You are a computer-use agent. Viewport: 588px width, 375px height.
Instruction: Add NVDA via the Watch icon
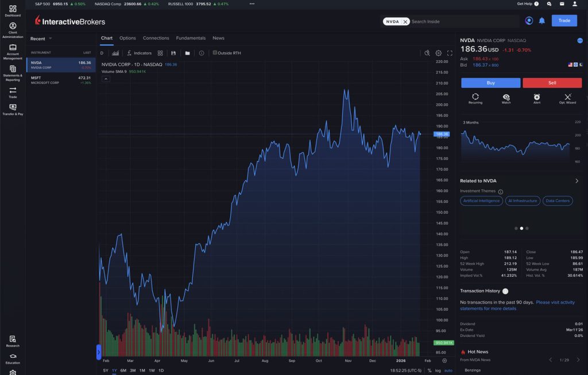pos(506,98)
